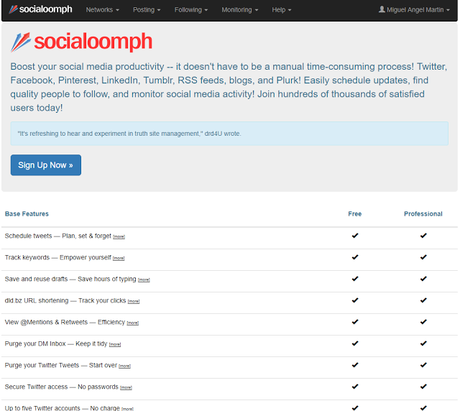Screen dimensions: 460x411
Task: Click Professional checkmark for Schedule tweets
Action: pos(423,236)
